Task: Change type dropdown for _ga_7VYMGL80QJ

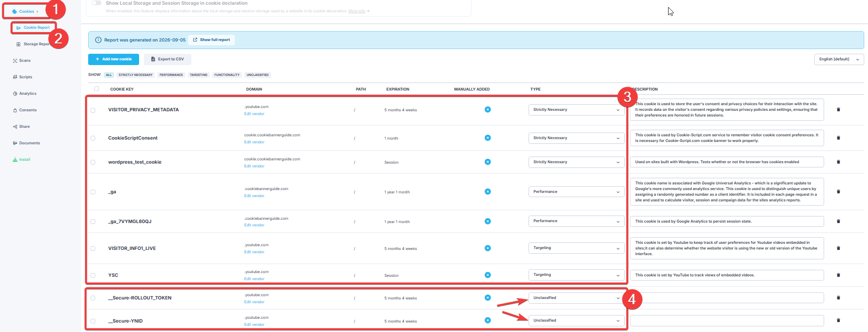Action: (576, 221)
